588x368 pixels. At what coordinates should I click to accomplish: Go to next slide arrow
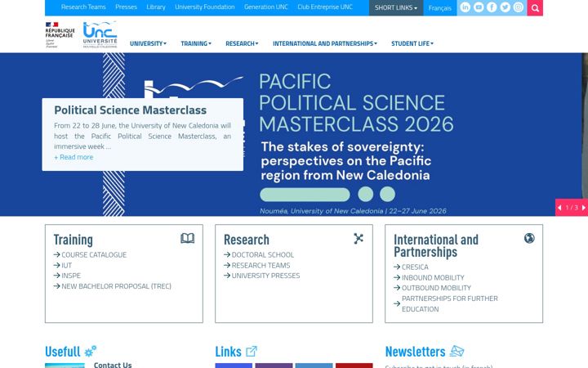[583, 208]
